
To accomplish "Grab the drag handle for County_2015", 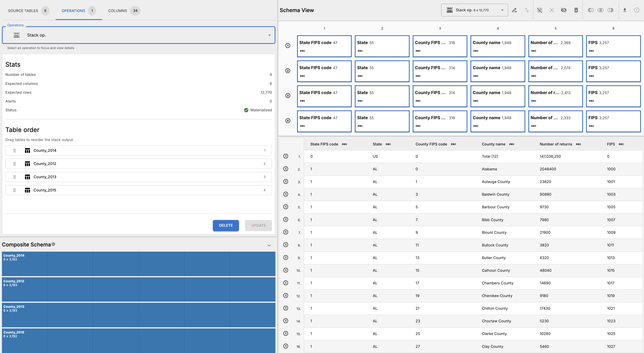I will (15, 190).
